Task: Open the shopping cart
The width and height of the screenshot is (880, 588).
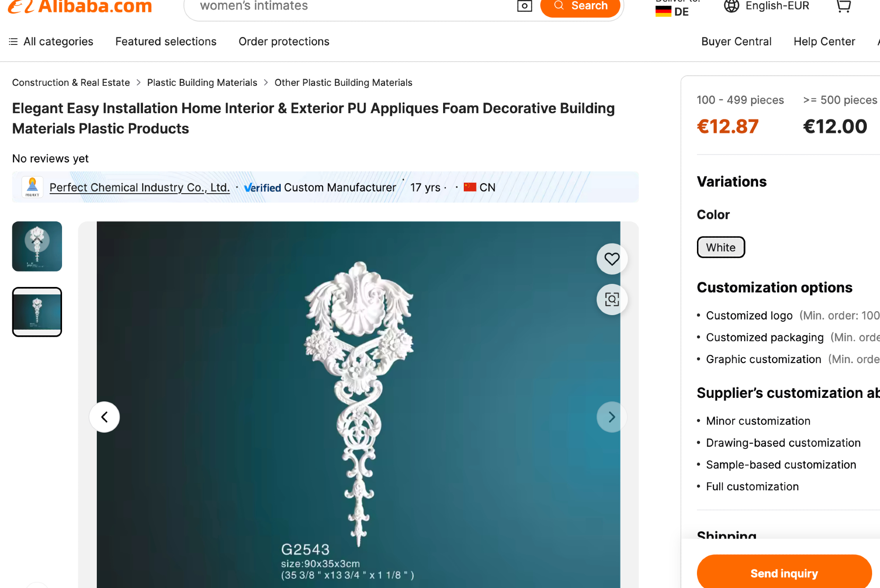Action: pyautogui.click(x=843, y=6)
